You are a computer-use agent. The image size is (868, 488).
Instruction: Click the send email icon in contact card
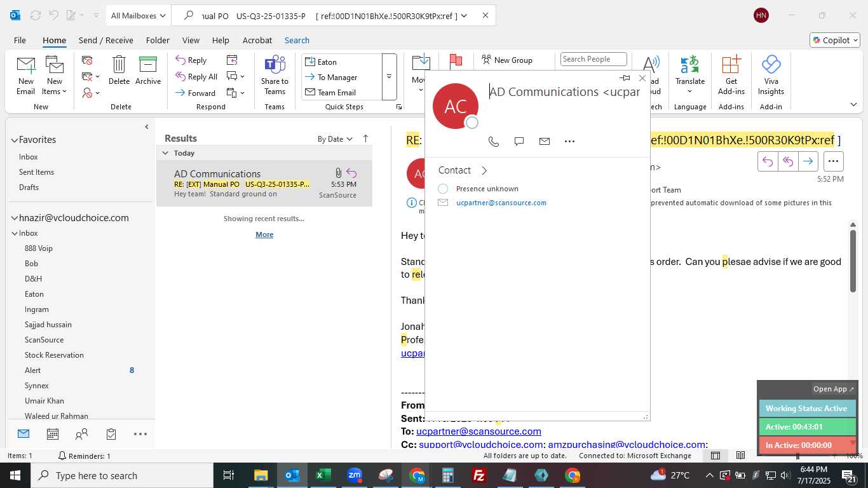click(545, 141)
